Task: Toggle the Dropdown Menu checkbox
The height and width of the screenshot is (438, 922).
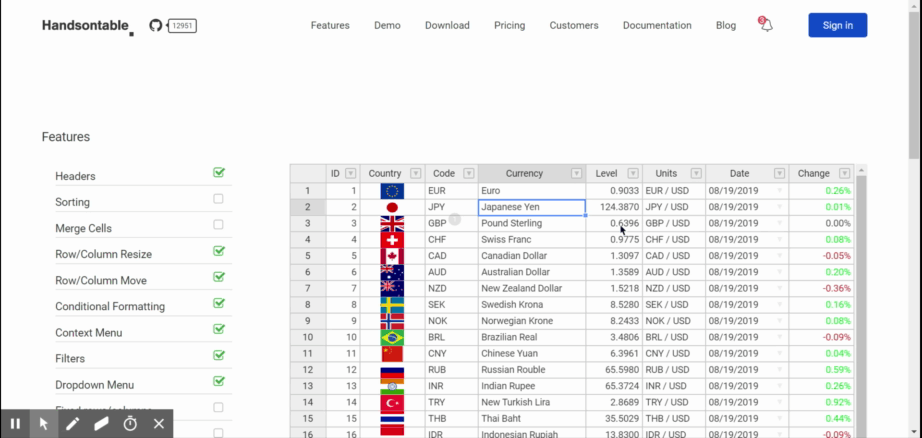Action: 219,381
